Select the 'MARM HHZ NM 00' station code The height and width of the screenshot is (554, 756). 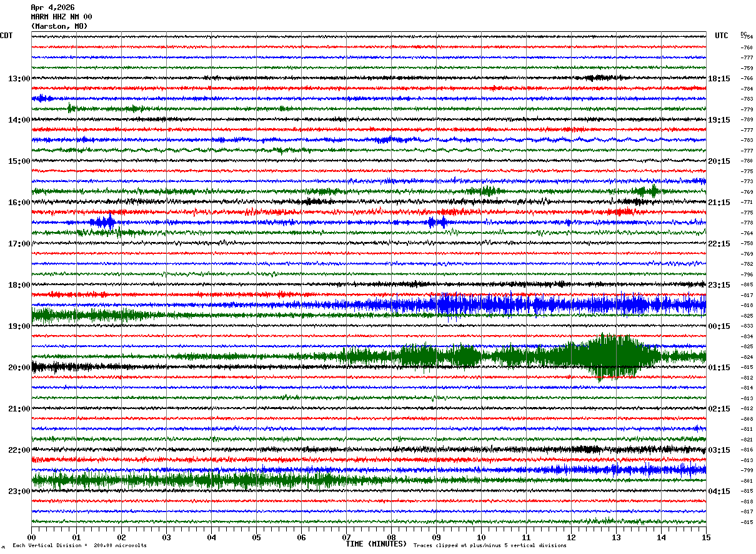pos(61,17)
